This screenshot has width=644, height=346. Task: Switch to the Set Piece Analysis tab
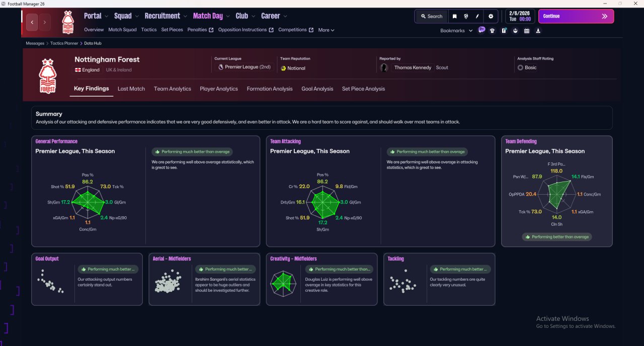(x=363, y=89)
